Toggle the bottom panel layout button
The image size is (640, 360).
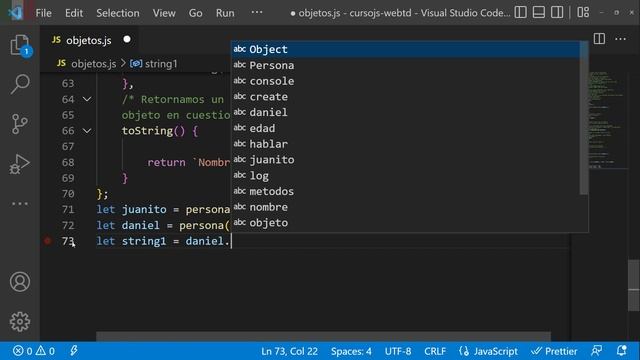pyautogui.click(x=539, y=13)
